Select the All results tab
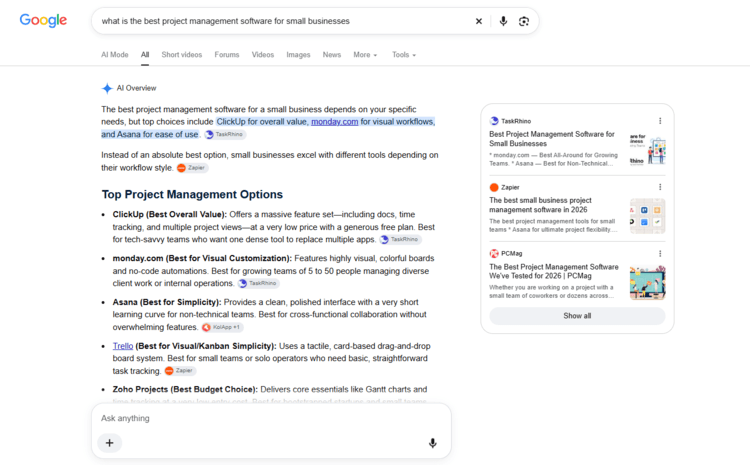This screenshot has height=465, width=750. (145, 55)
